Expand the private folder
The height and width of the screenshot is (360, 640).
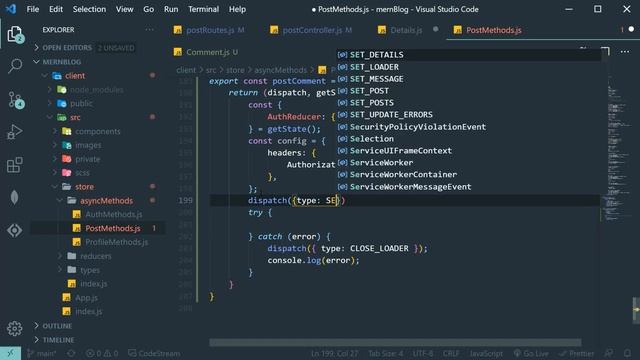coord(87,159)
